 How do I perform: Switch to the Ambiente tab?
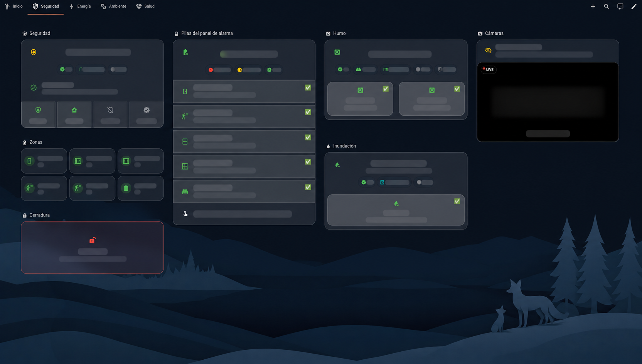(114, 6)
